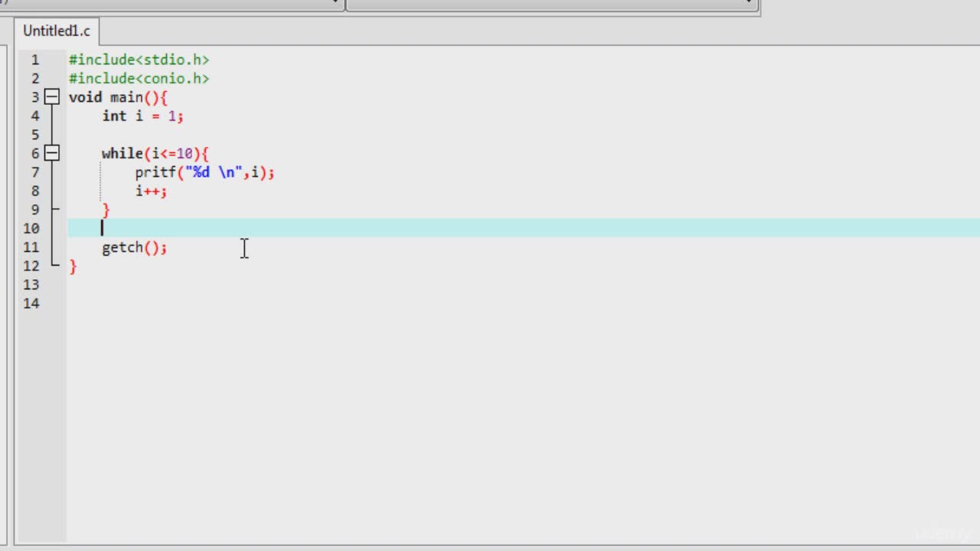Image resolution: width=980 pixels, height=551 pixels.
Task: Click the closing brace on line 12
Action: coord(73,266)
